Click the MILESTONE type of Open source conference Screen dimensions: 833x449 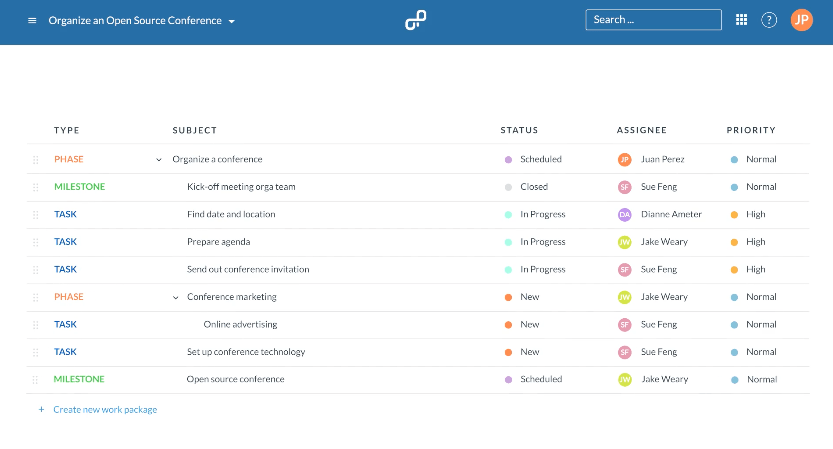pos(79,379)
